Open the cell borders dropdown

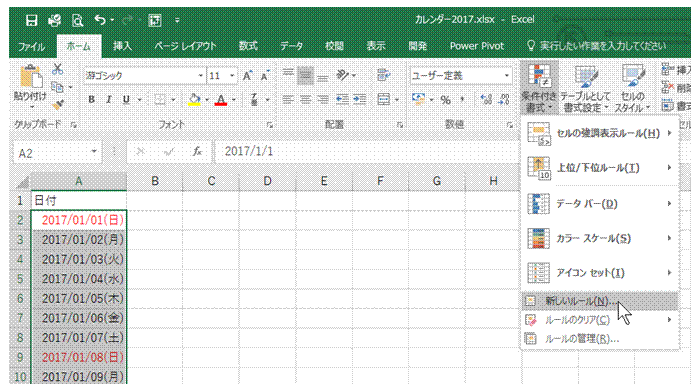coord(174,100)
